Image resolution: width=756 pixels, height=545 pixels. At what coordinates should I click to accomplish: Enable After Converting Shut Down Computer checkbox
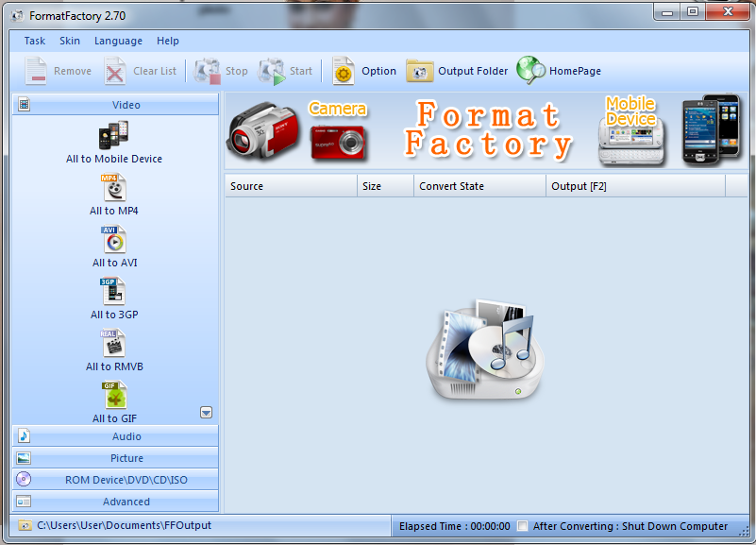click(x=522, y=526)
